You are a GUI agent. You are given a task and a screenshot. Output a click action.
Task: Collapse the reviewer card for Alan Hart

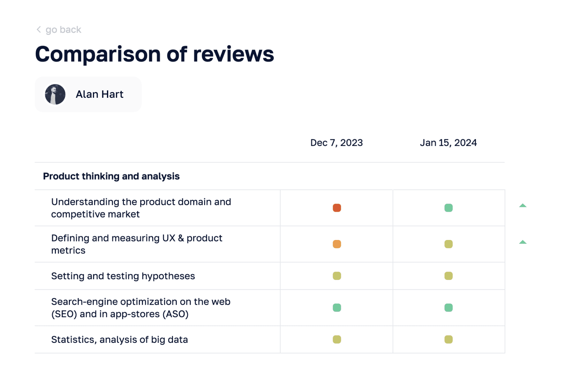click(x=88, y=94)
